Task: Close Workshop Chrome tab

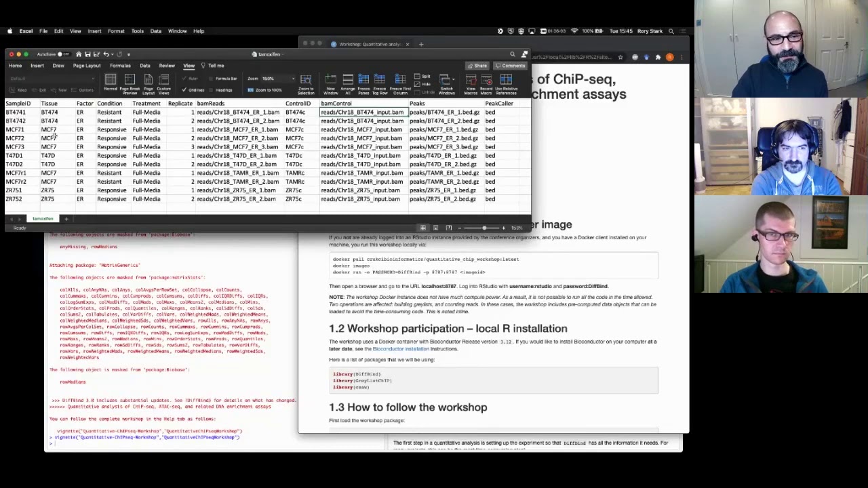Action: 407,45
